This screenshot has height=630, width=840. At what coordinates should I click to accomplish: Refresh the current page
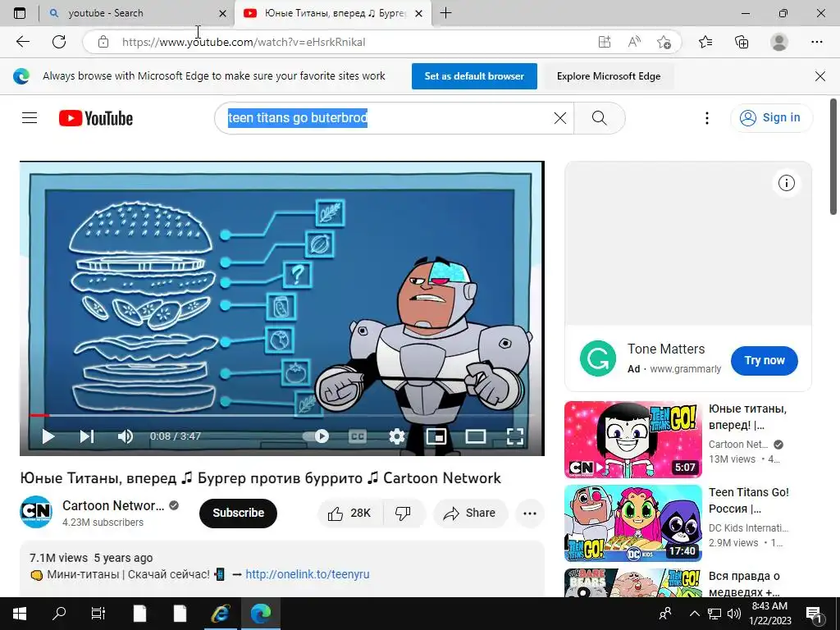click(59, 42)
